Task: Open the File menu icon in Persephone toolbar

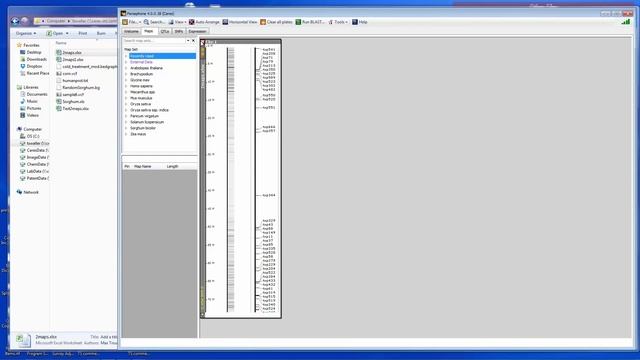Action: 125,22
